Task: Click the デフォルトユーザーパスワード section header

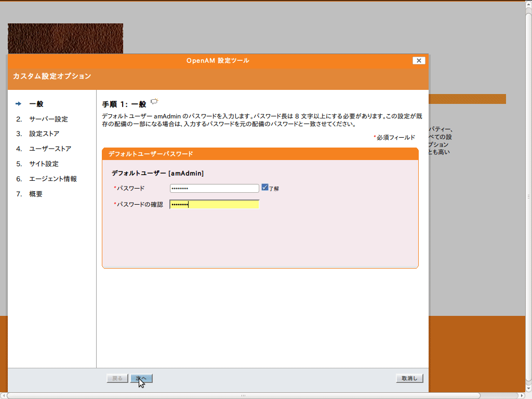Action: tap(260, 154)
